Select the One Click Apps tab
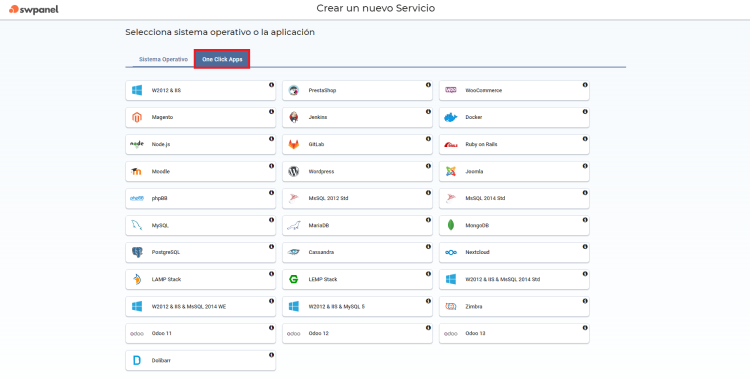Image resolution: width=750 pixels, height=380 pixels. [x=222, y=59]
